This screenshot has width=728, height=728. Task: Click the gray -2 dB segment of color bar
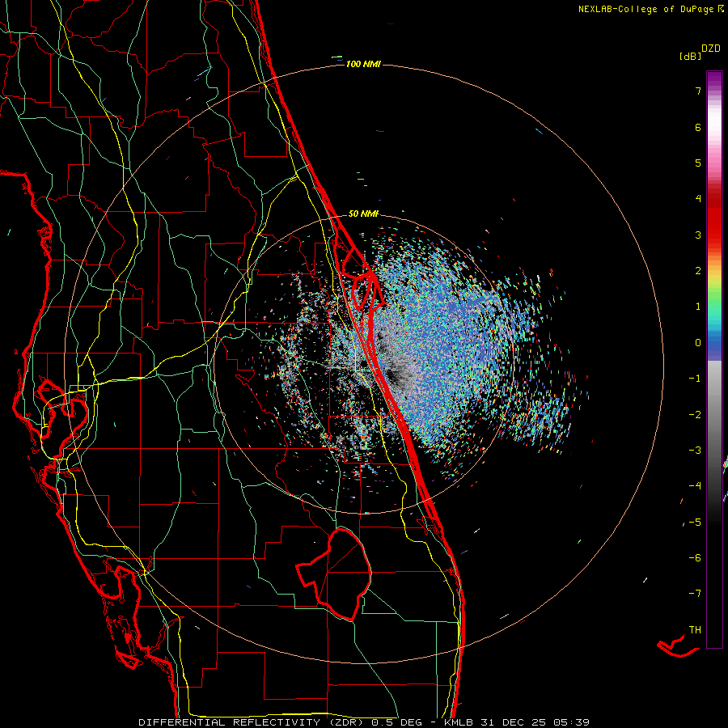[714, 415]
